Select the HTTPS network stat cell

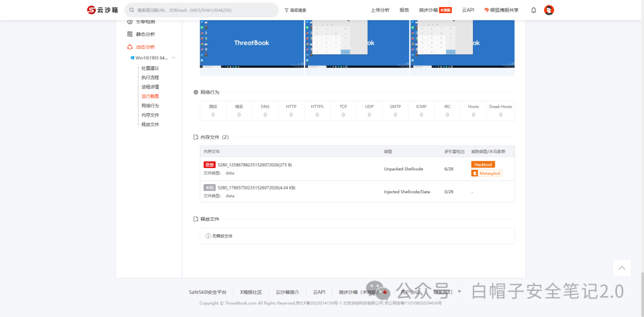(317, 110)
